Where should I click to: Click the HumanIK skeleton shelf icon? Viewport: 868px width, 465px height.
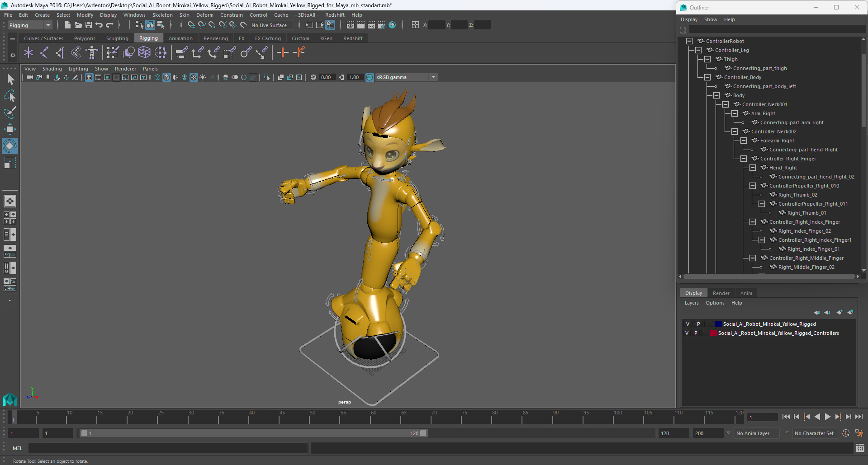[x=92, y=53]
